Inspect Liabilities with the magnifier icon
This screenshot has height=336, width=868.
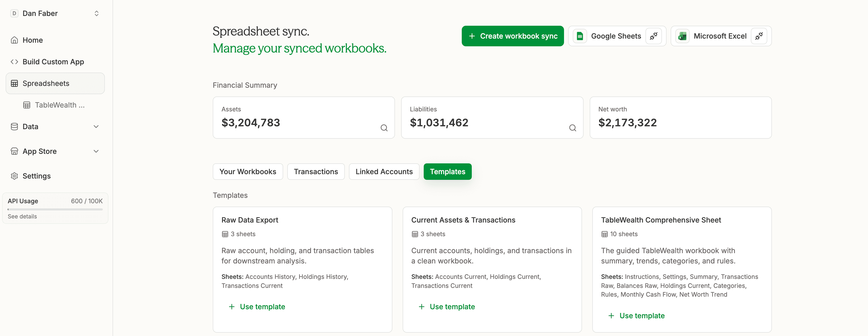pyautogui.click(x=572, y=128)
